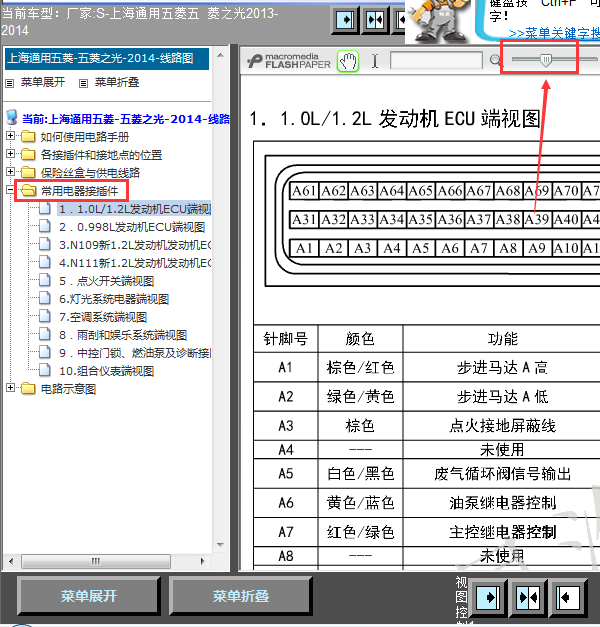The image size is (600, 627).
Task: Select the FlashPaper hand pan tool
Action: click(x=348, y=61)
